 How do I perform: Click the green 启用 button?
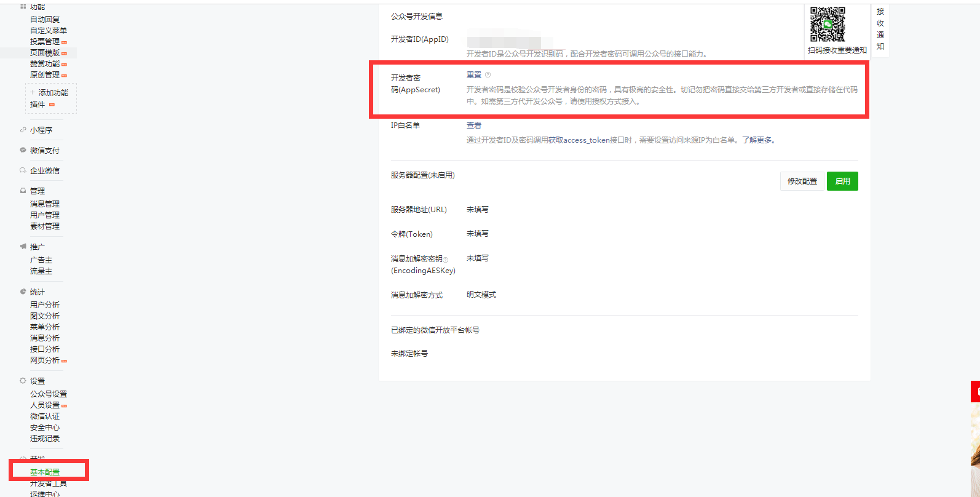click(842, 181)
